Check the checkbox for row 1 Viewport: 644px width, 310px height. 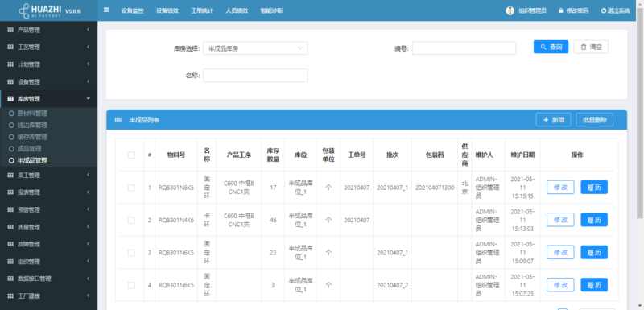(x=131, y=188)
